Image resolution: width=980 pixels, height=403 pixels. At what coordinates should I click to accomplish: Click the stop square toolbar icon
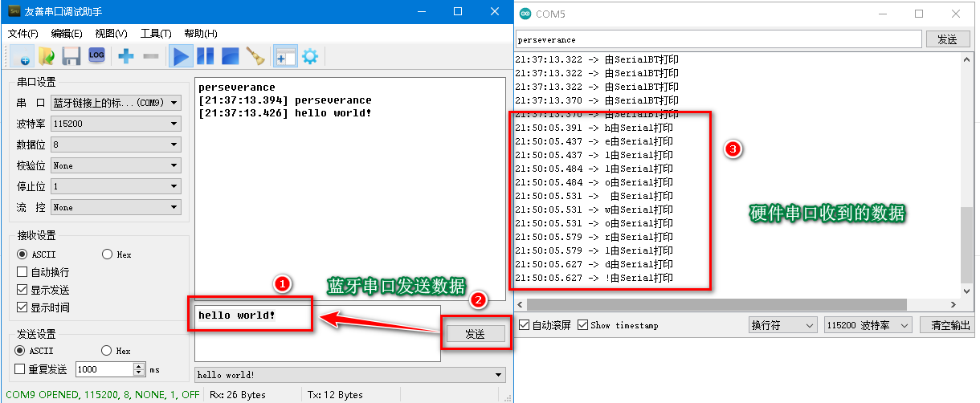pos(230,56)
